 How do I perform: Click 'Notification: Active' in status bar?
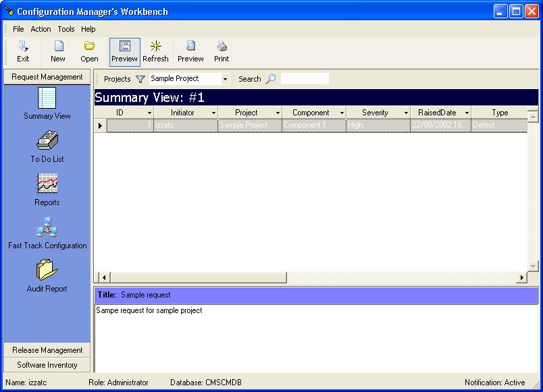click(x=494, y=383)
